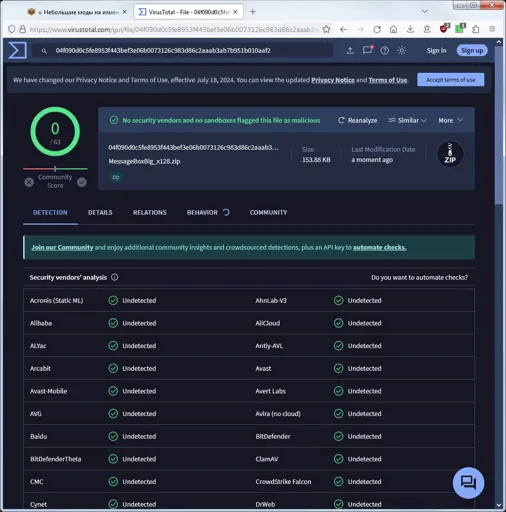506x512 pixels.
Task: Click the upload file icon
Action: pyautogui.click(x=350, y=50)
